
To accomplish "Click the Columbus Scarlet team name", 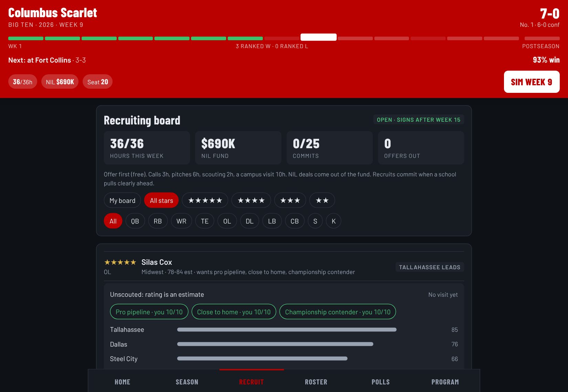I will tap(53, 13).
